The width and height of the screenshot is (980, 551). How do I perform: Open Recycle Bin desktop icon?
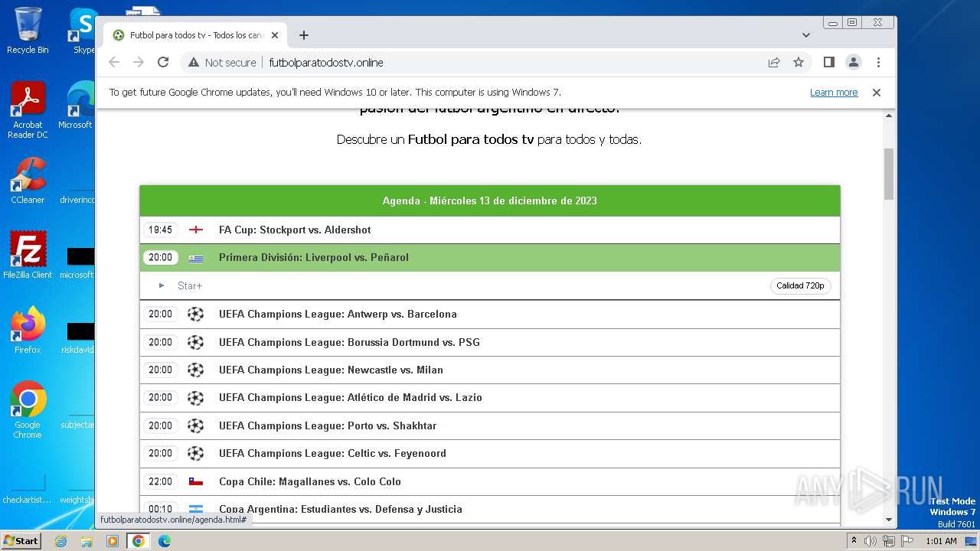(28, 31)
